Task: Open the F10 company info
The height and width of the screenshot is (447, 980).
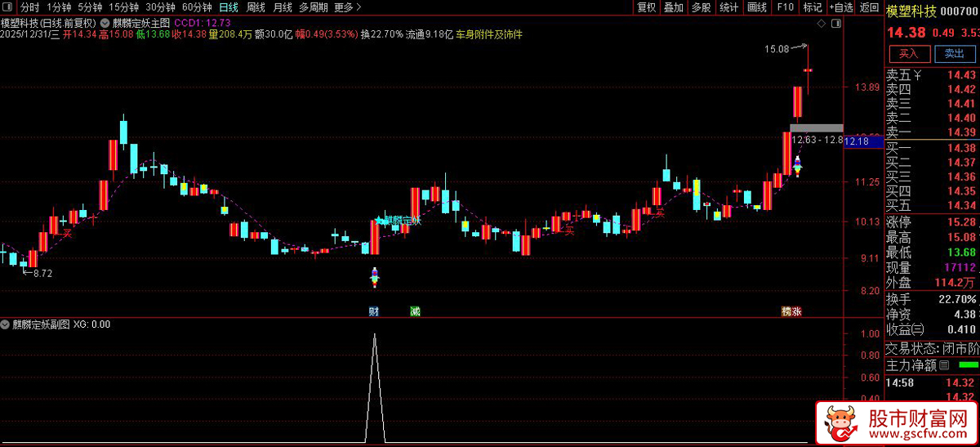Action: tap(785, 7)
